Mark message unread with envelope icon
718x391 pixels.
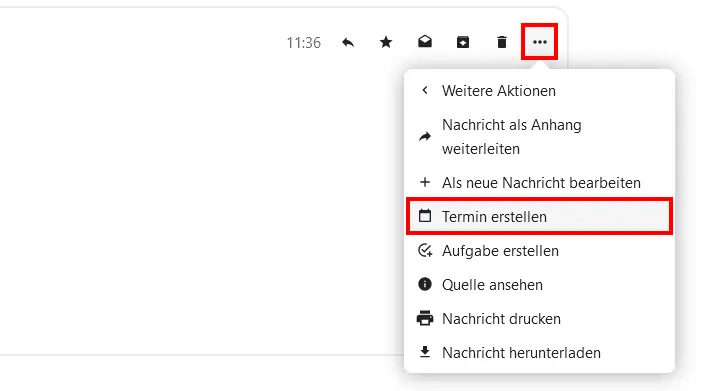point(425,42)
